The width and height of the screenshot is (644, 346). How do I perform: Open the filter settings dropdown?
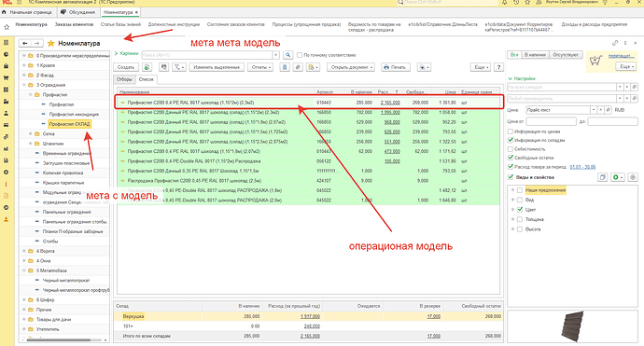(x=178, y=67)
